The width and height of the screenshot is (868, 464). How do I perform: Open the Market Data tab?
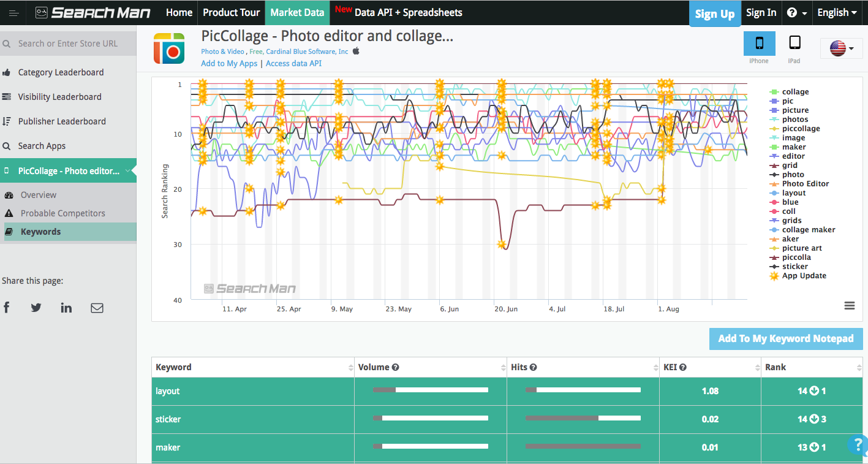(x=297, y=12)
